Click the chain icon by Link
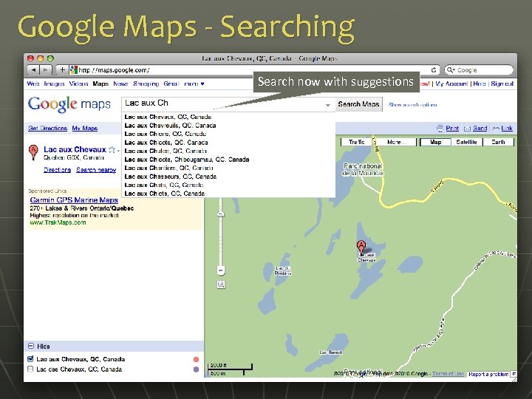Screen dimensions: 532x399 point(496,129)
